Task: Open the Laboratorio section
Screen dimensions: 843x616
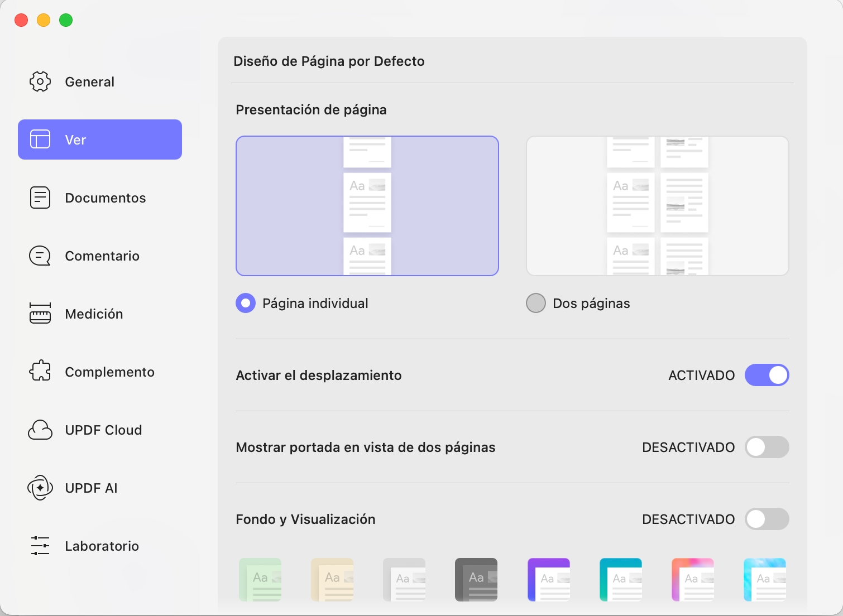Action: pos(100,546)
